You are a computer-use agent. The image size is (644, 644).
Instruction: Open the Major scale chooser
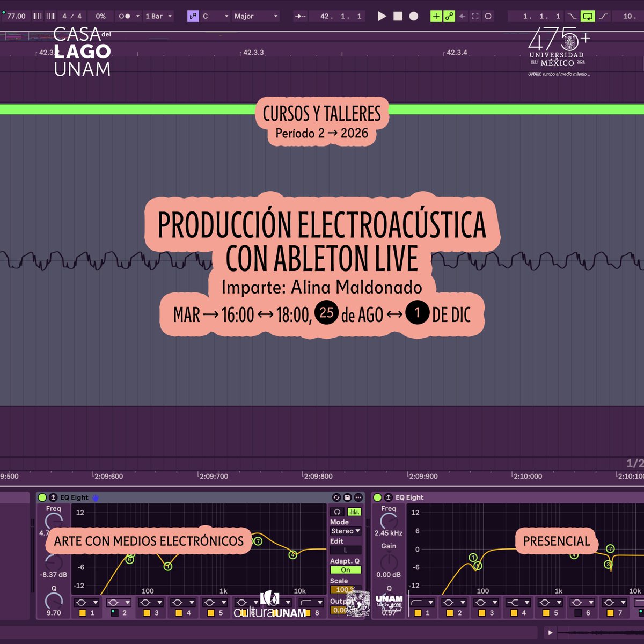(256, 16)
